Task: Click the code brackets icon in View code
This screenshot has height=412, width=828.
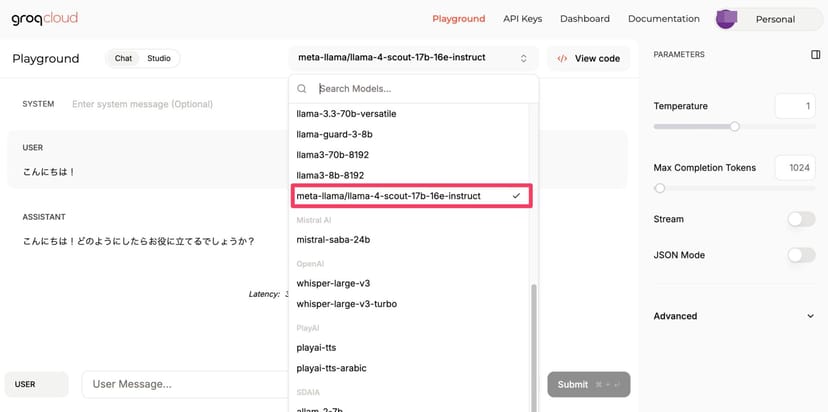Action: [x=563, y=59]
